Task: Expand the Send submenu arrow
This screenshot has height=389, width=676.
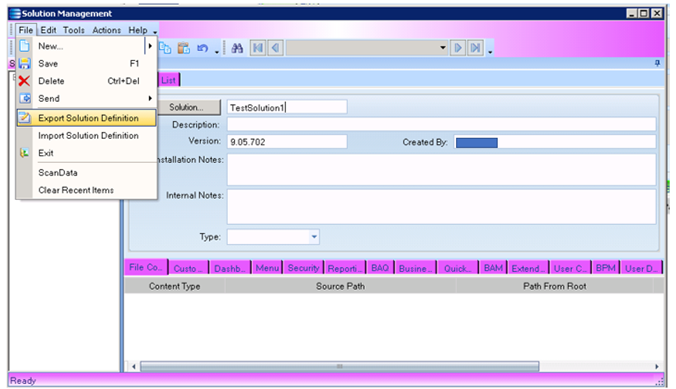Action: pos(150,98)
